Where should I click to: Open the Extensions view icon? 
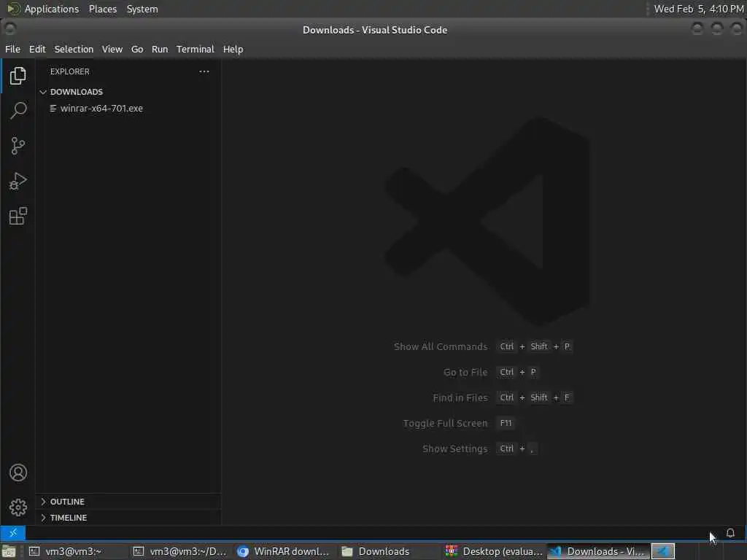click(x=18, y=216)
